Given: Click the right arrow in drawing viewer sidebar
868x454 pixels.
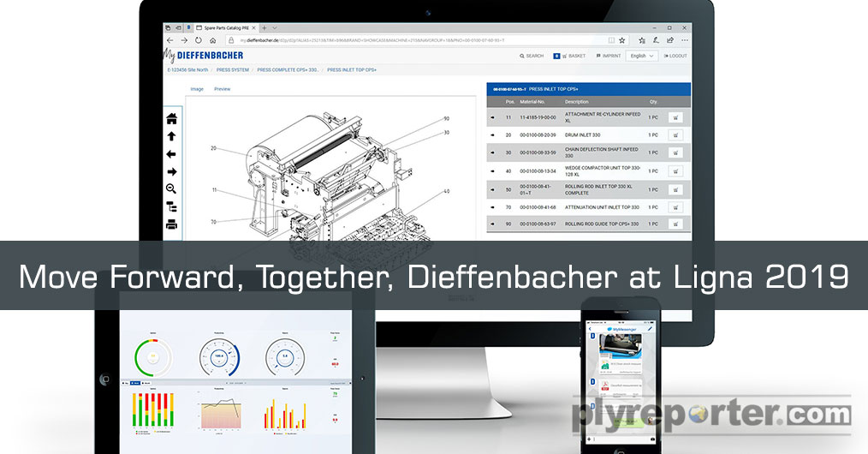Looking at the screenshot, I should pyautogui.click(x=171, y=171).
